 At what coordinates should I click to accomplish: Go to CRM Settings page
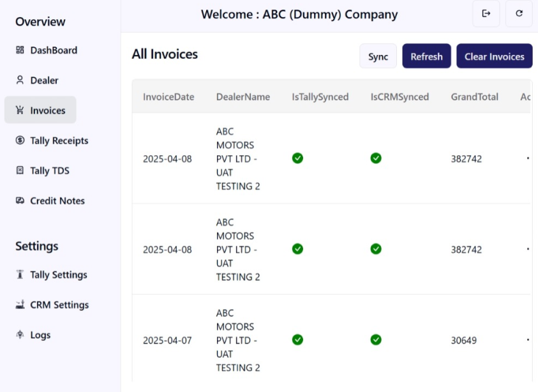tap(59, 305)
